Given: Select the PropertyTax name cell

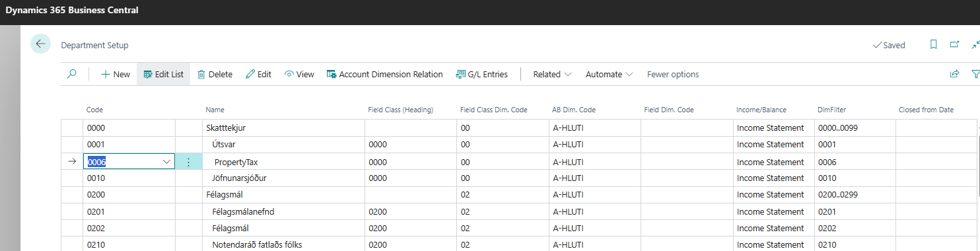Looking at the screenshot, I should click(283, 162).
